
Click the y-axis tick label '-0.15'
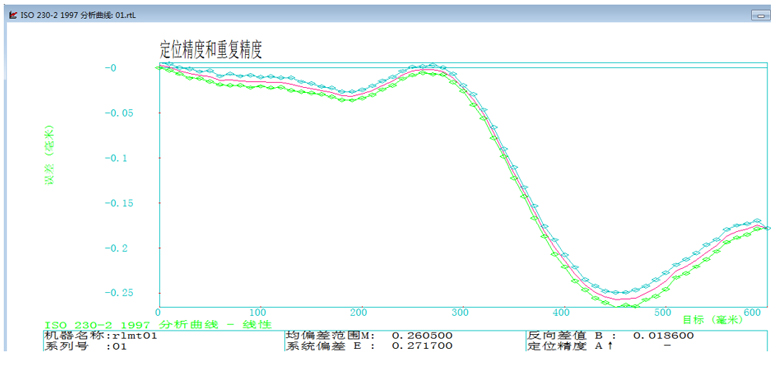pyautogui.click(x=118, y=203)
